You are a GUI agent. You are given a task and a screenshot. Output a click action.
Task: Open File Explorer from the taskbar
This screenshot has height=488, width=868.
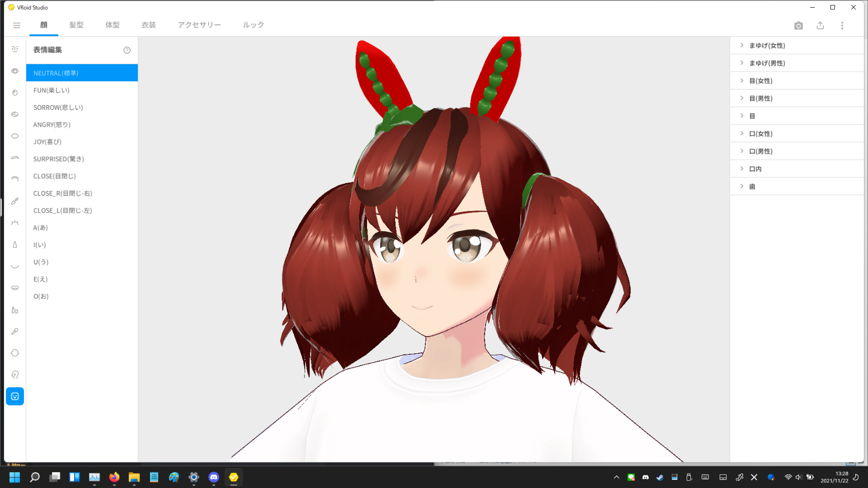(134, 477)
